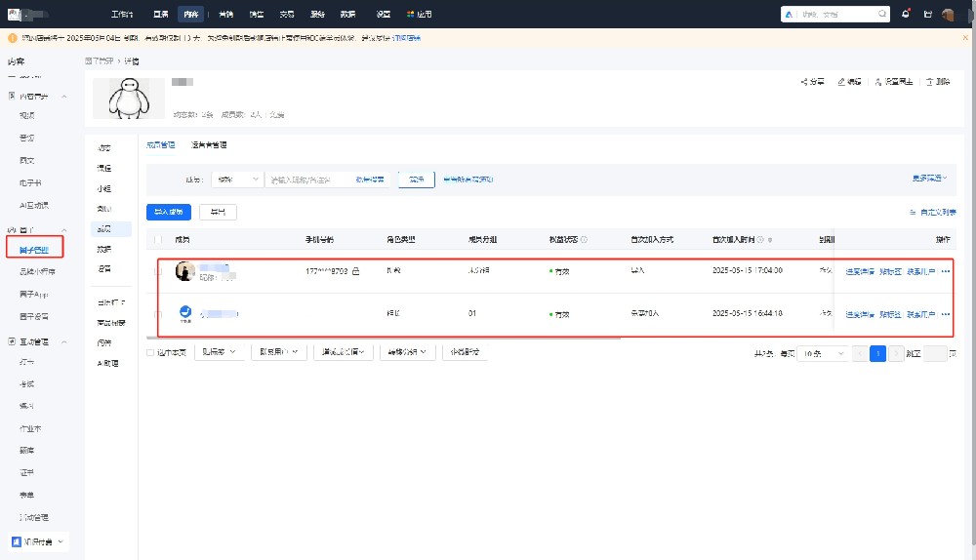Open 作业本 in the left sidebar

pyautogui.click(x=30, y=428)
